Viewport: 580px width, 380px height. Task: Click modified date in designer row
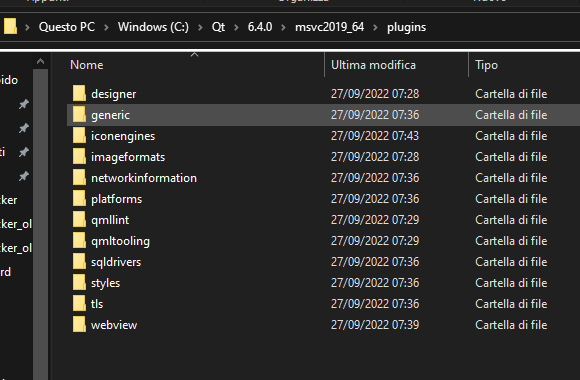pyautogui.click(x=375, y=94)
